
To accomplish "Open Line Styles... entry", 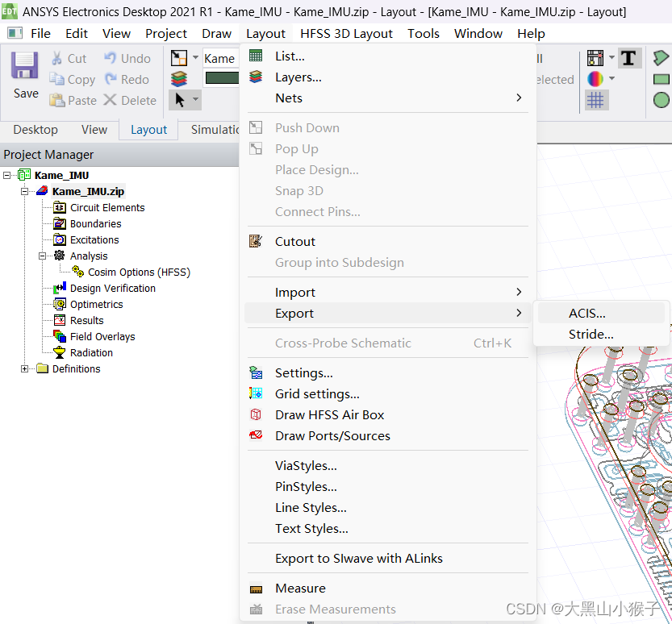I will tap(388, 508).
